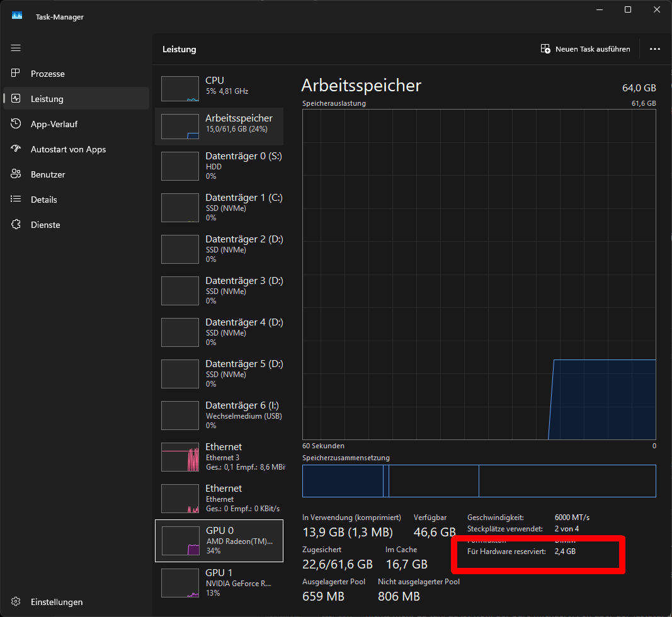Click the 22,6/61,6 GB Zugesichert value
This screenshot has height=617, width=672.
pyautogui.click(x=338, y=564)
